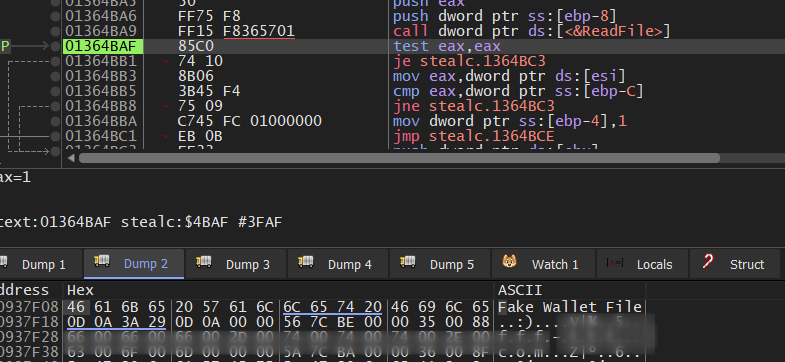Select address 01364BB1 in disassembly
This screenshot has width=785, height=362.
tap(101, 62)
